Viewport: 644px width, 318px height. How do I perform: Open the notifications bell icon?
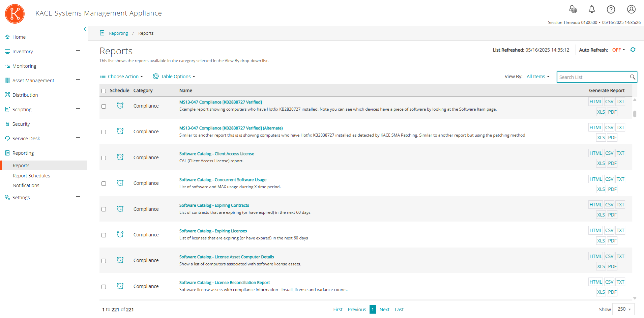[592, 9]
